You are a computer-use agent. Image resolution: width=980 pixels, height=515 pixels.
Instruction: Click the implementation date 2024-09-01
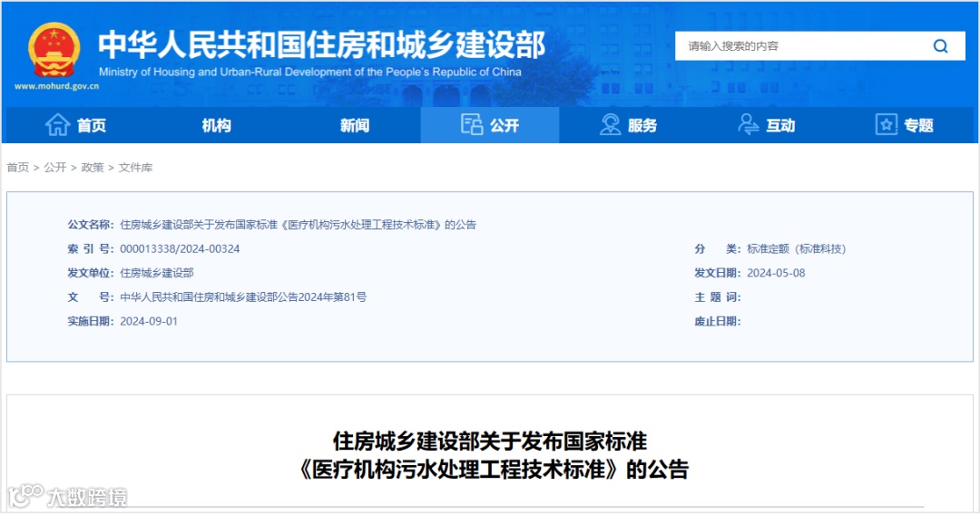tap(149, 321)
